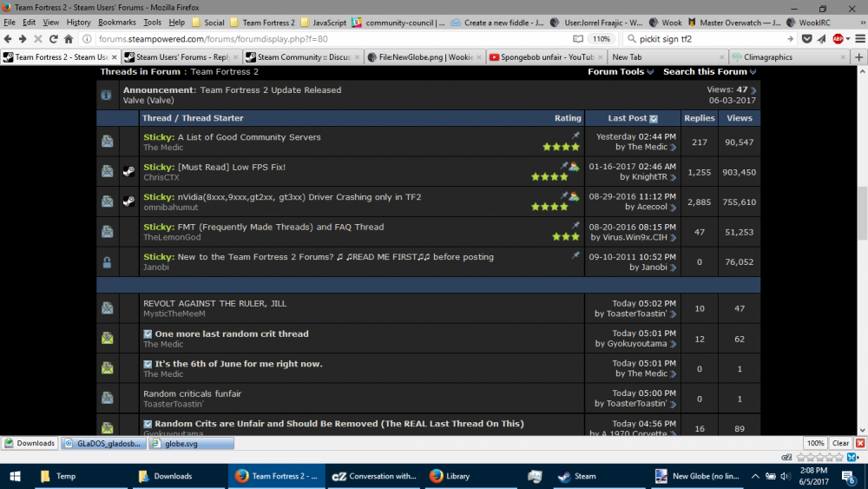The width and height of the screenshot is (868, 489).
Task: Click the Steam icon beside Low FPS Fix thread
Action: coord(128,172)
